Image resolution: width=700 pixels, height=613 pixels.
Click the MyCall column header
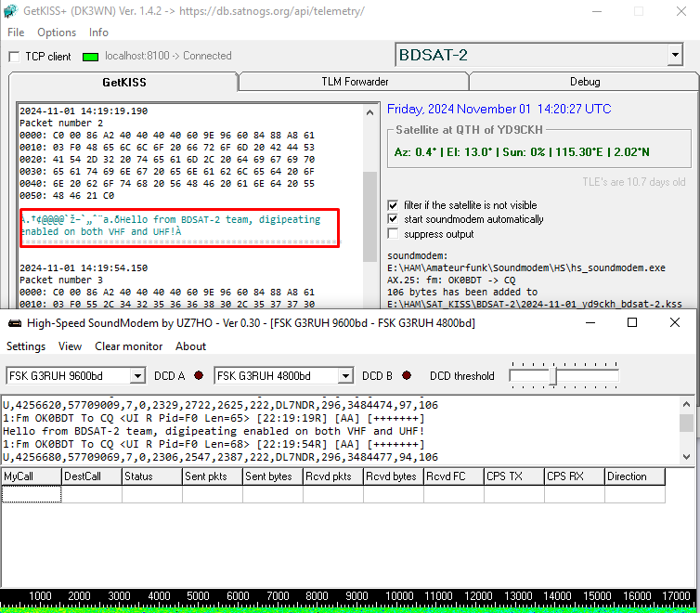(x=32, y=476)
